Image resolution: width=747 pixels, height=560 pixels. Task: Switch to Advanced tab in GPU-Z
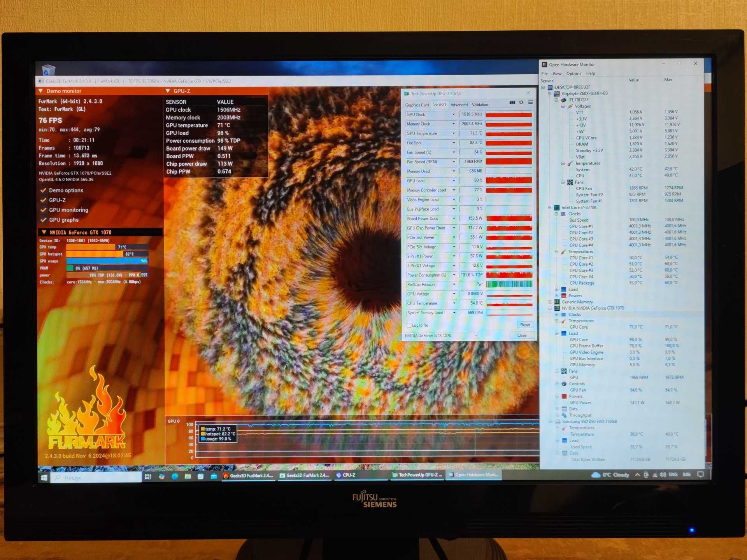coord(459,105)
